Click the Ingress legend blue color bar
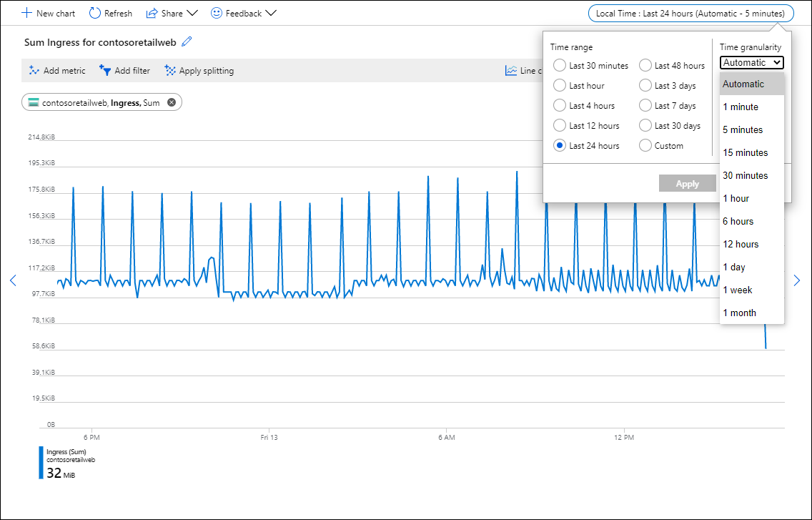 tap(41, 463)
